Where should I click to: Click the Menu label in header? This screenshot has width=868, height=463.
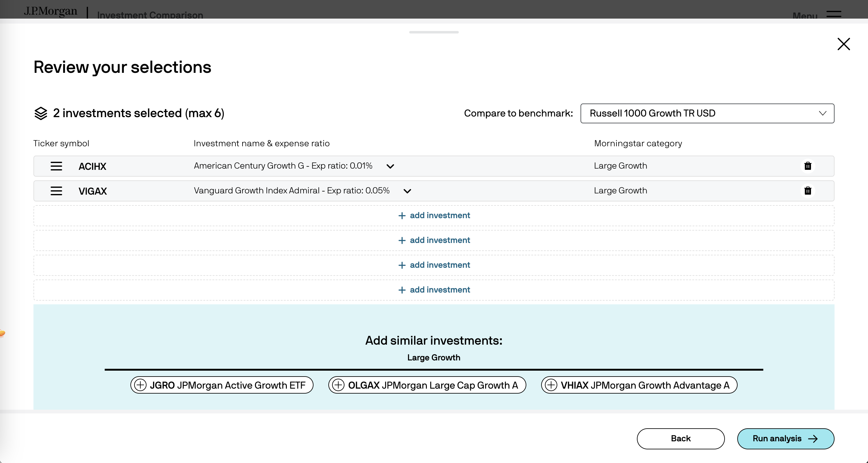pyautogui.click(x=805, y=15)
